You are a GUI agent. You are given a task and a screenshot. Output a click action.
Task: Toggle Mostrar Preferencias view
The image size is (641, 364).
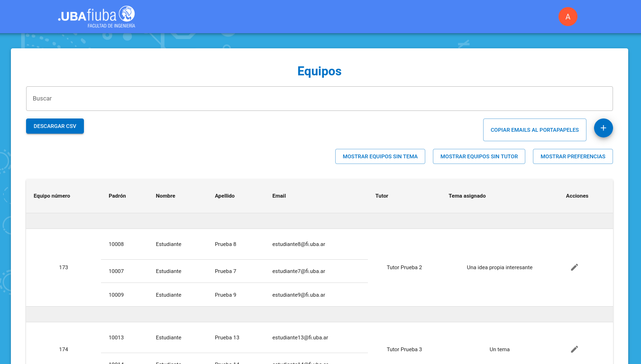click(x=573, y=156)
